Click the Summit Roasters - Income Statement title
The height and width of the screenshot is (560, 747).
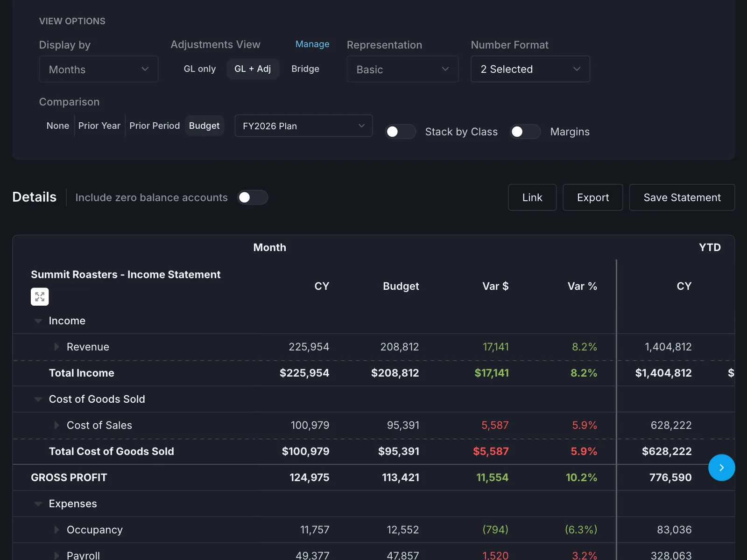pos(126,274)
